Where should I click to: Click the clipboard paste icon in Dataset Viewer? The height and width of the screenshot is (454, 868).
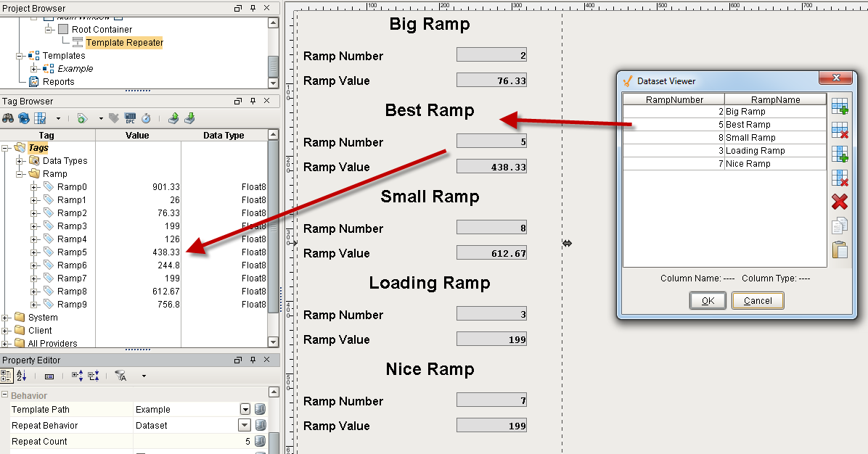point(840,249)
